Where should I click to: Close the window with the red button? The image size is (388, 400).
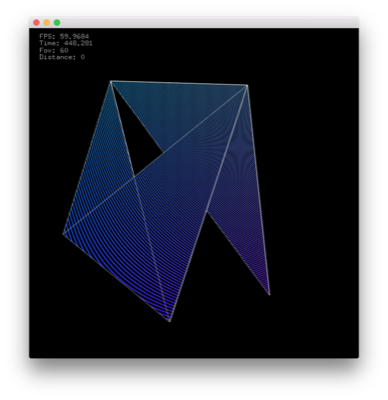point(37,23)
